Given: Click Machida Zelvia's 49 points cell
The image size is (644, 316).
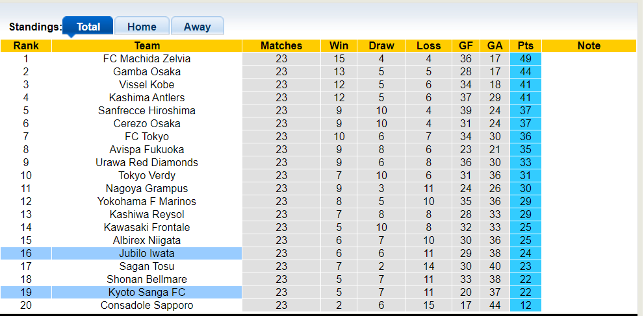Looking at the screenshot, I should 526,58.
